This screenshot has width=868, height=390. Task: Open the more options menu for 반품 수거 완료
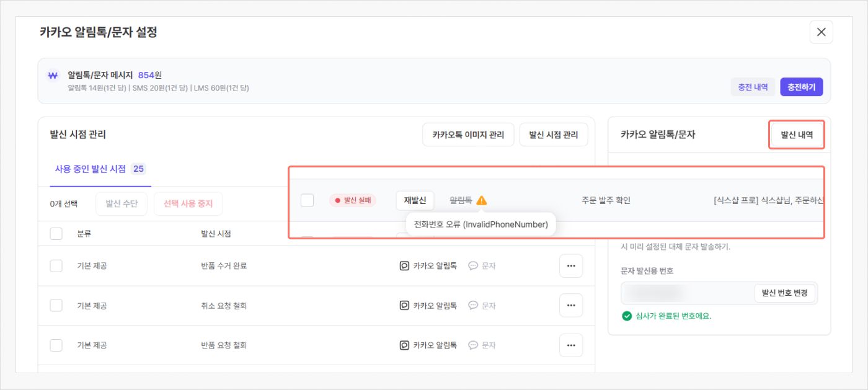pos(571,266)
